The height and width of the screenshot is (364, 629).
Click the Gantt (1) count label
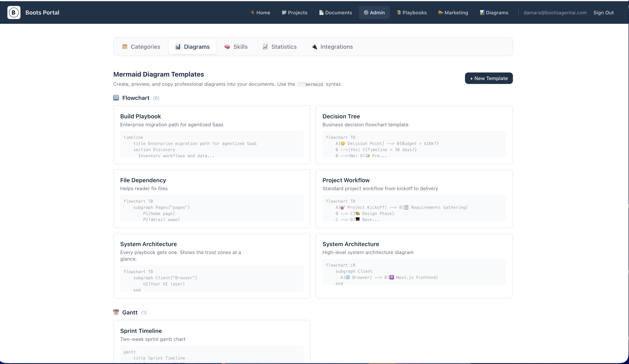click(x=144, y=313)
